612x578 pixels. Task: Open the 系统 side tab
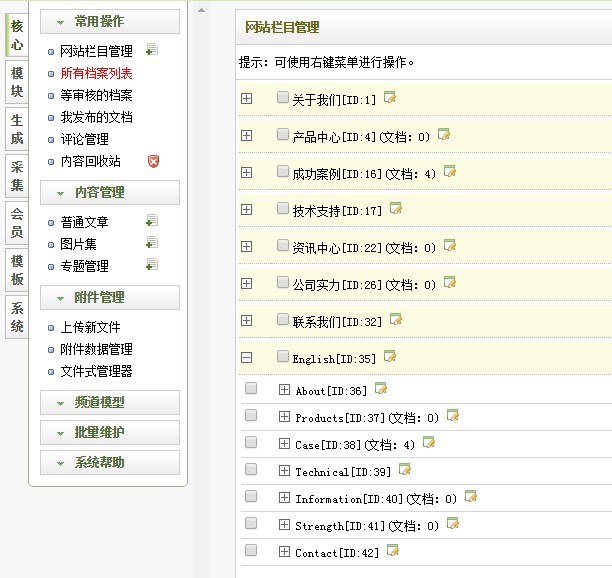click(17, 316)
